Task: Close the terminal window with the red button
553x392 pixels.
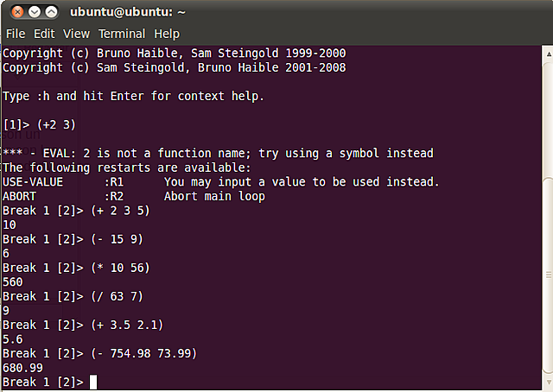Action: pyautogui.click(x=17, y=12)
